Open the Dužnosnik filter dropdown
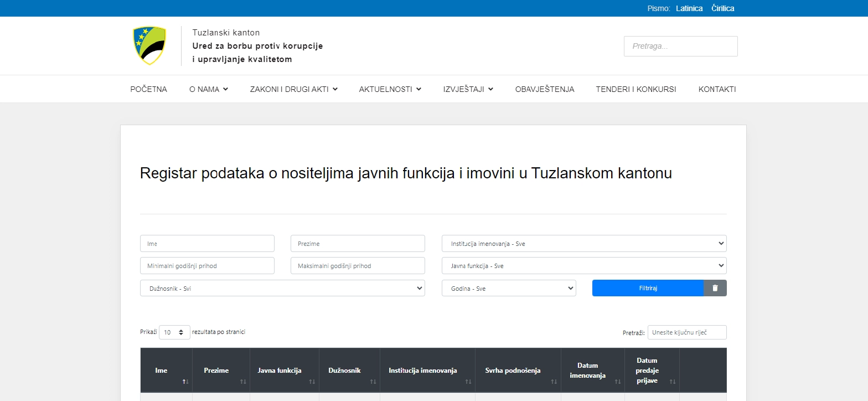Image resolution: width=868 pixels, height=401 pixels. coord(282,288)
